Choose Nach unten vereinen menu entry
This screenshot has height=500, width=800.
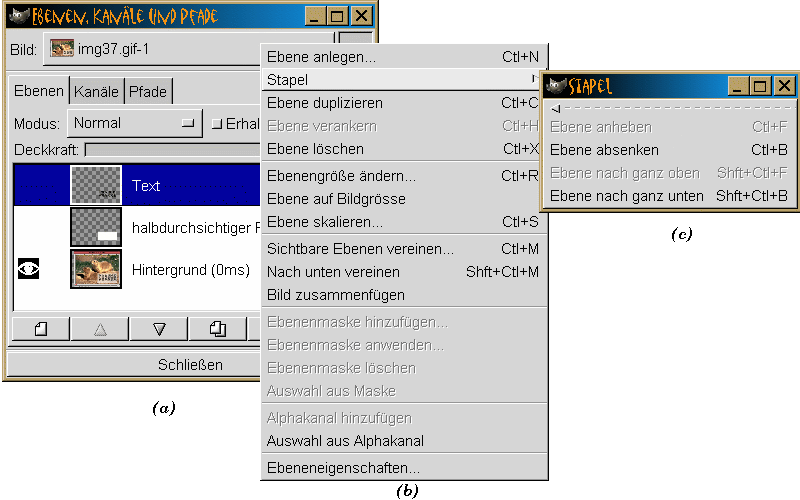[x=404, y=271]
